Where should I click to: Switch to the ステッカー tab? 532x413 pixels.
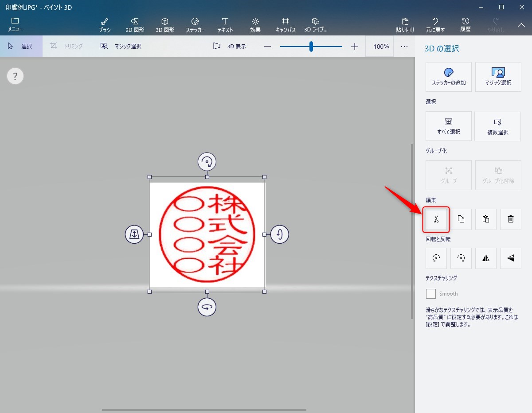click(195, 25)
